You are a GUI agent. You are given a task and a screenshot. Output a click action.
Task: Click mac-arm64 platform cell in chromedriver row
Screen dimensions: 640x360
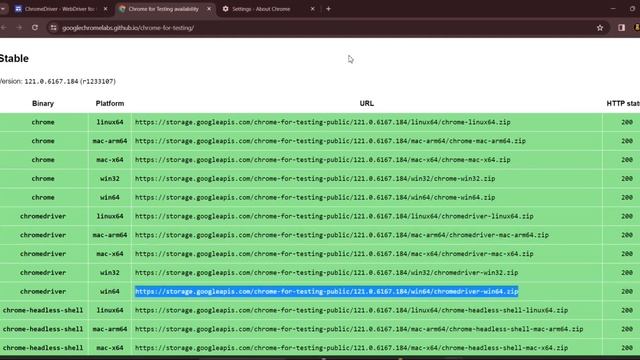coord(110,235)
